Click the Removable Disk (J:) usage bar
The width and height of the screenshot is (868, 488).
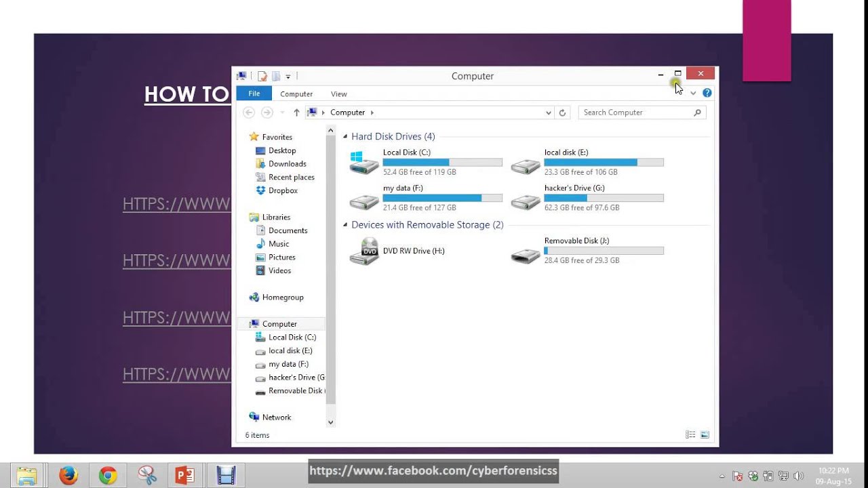604,251
